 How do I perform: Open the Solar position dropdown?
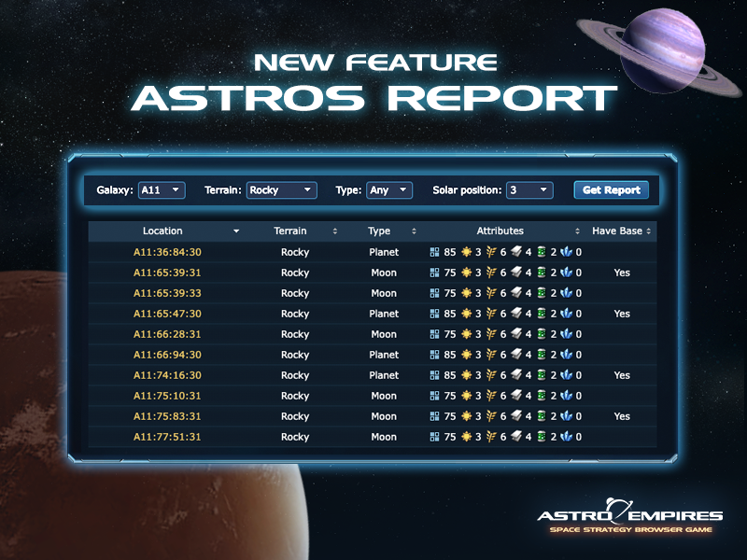[x=529, y=190]
